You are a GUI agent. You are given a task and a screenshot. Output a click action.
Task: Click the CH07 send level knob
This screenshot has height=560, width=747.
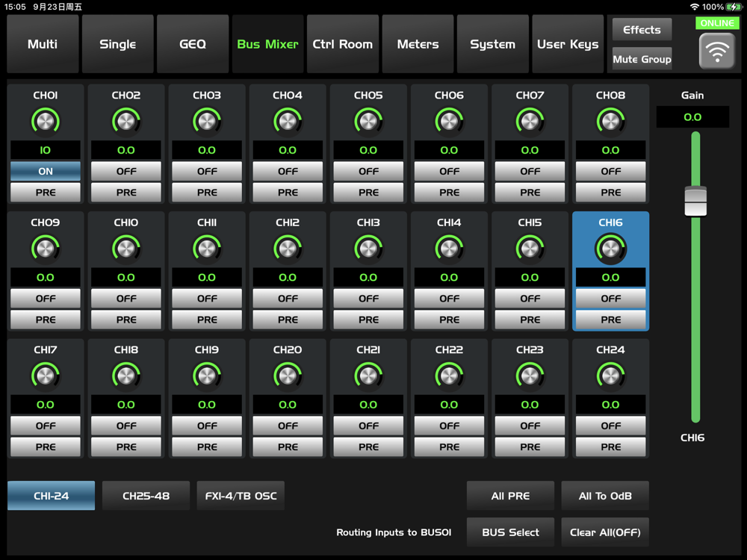[x=530, y=122]
